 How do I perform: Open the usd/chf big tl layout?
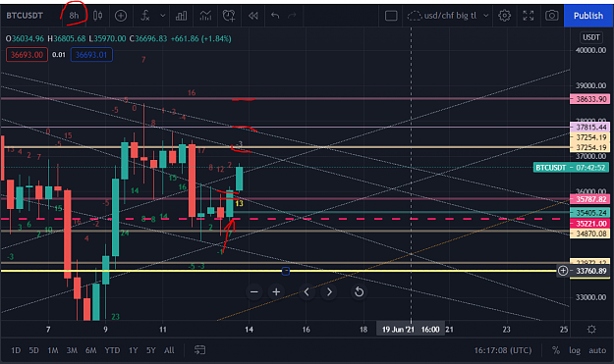tap(442, 16)
